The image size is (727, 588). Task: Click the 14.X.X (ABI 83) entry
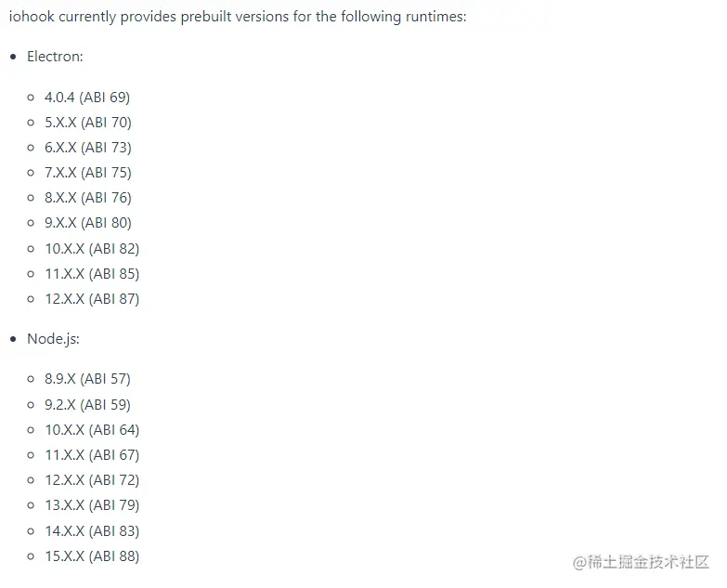tap(92, 531)
